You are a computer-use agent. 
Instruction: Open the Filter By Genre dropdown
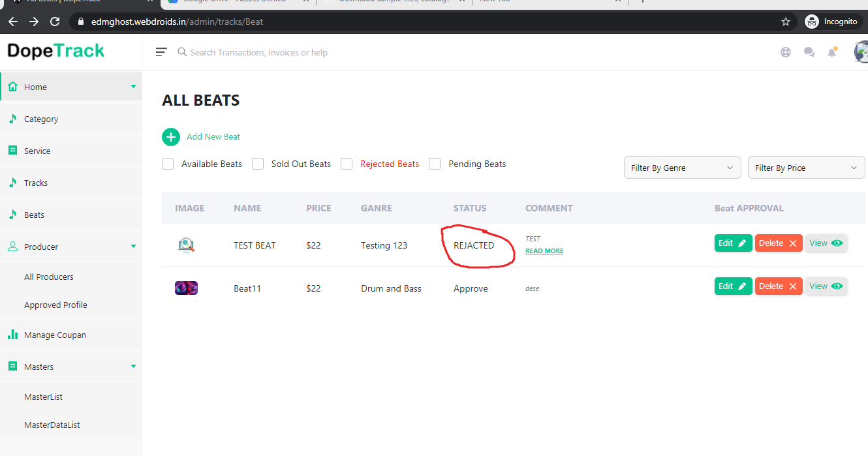click(x=682, y=168)
